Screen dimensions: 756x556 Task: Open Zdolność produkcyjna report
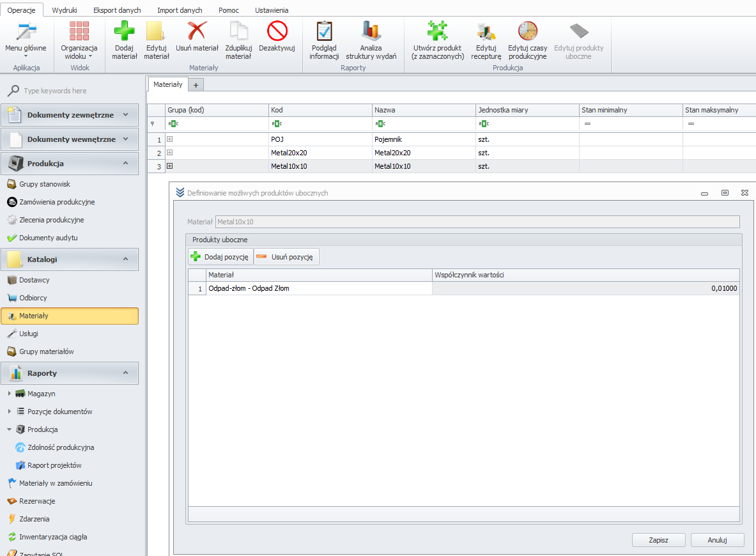61,447
